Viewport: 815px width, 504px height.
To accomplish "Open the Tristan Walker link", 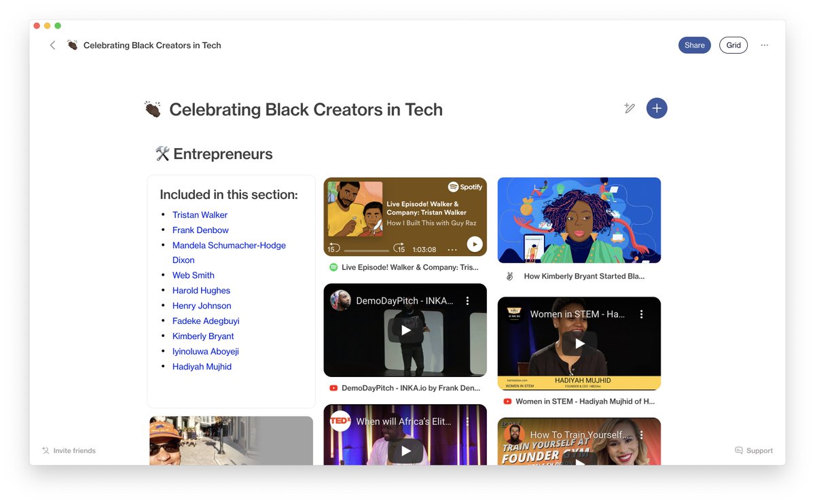I will [x=200, y=215].
